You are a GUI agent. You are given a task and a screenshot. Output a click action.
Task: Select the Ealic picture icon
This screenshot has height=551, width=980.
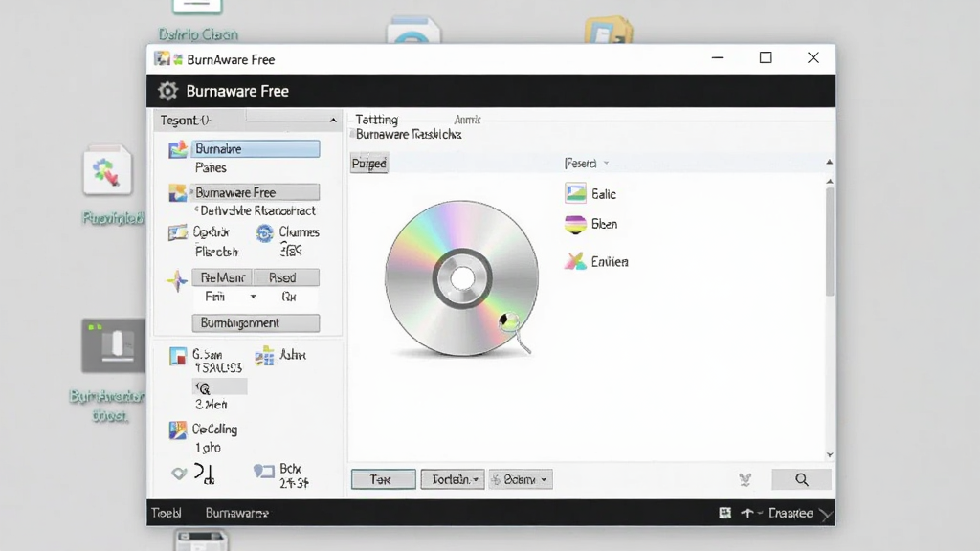[x=575, y=193]
